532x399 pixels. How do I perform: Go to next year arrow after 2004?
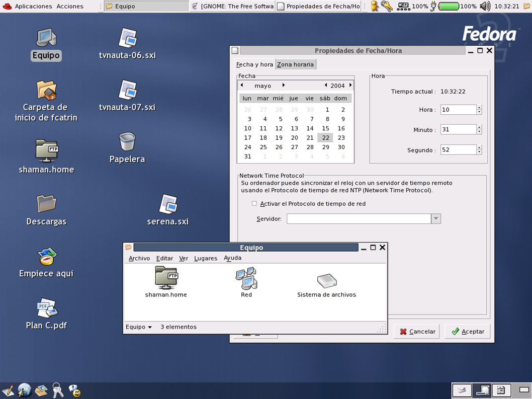(x=350, y=85)
